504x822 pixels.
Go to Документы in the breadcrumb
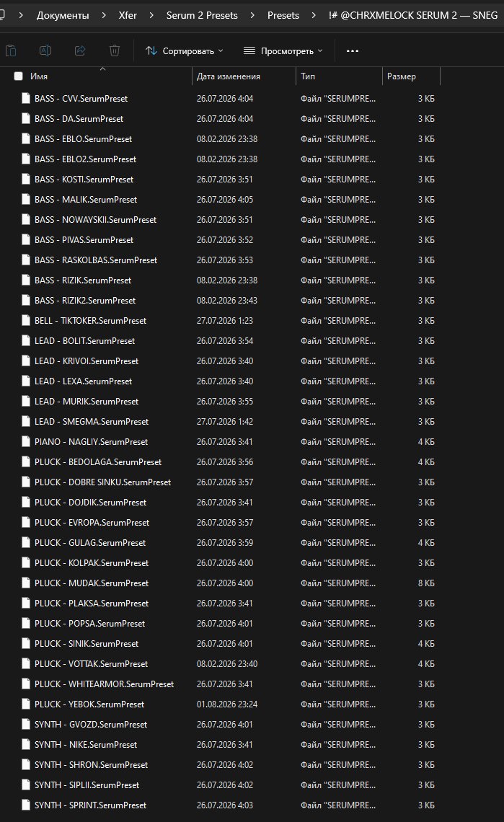click(x=63, y=15)
